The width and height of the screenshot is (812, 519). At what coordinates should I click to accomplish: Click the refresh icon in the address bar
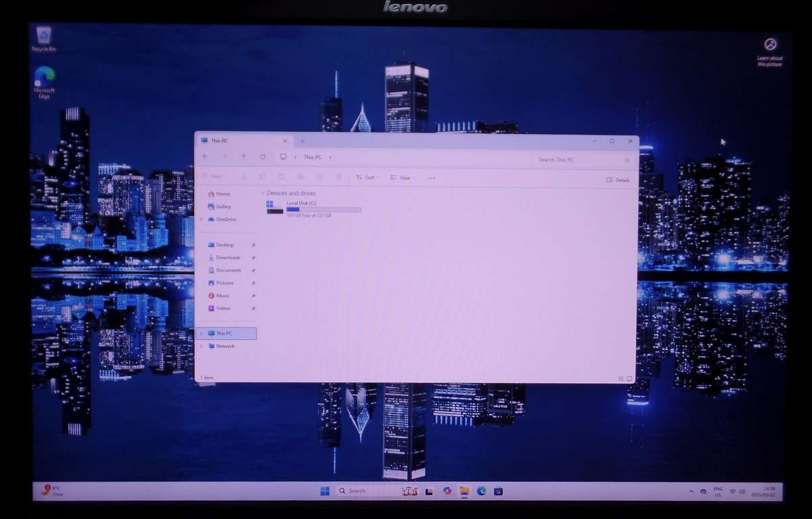pyautogui.click(x=263, y=156)
